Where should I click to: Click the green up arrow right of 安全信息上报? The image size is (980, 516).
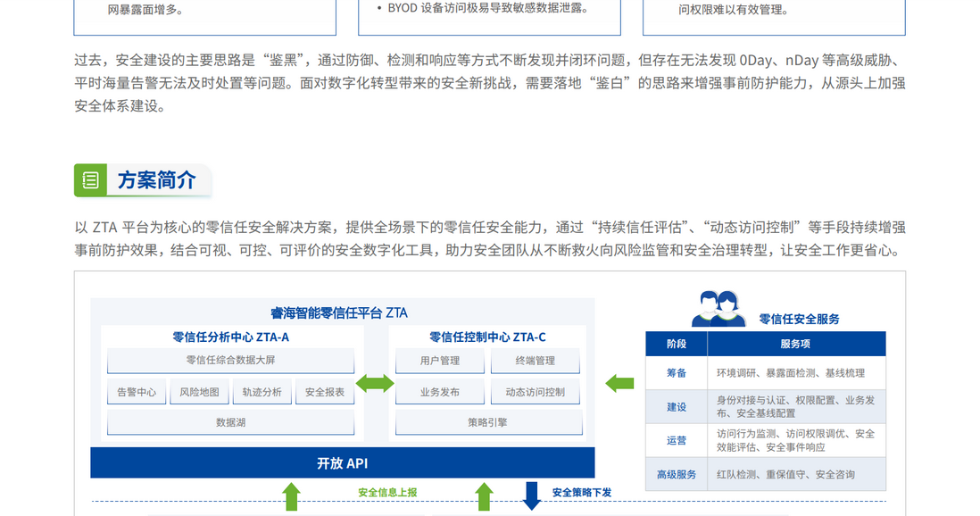484,496
